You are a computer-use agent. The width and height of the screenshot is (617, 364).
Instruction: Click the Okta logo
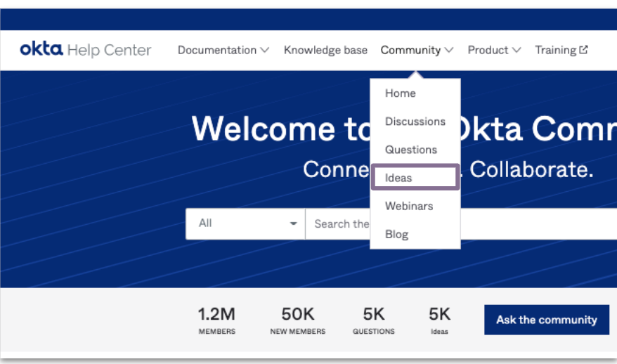[41, 49]
